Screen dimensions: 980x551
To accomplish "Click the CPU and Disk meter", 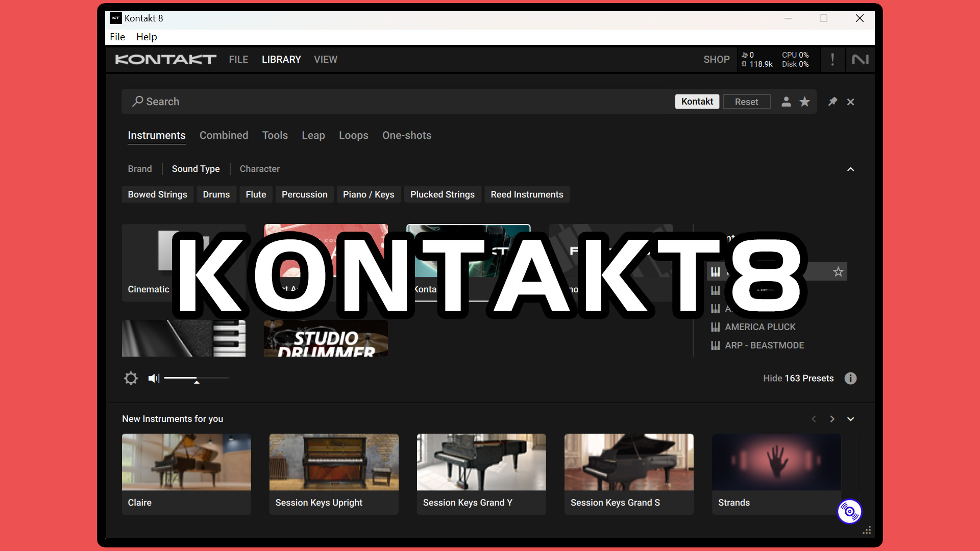I will (795, 60).
